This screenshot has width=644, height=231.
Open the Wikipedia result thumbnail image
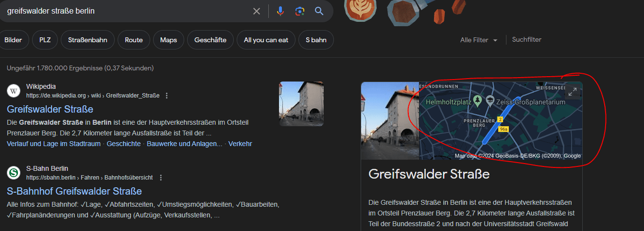pos(301,104)
